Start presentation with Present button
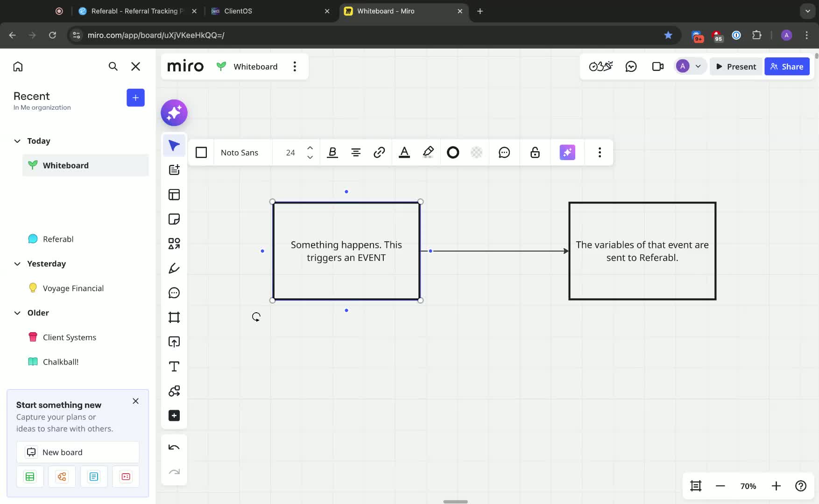The width and height of the screenshot is (819, 504). pyautogui.click(x=736, y=67)
